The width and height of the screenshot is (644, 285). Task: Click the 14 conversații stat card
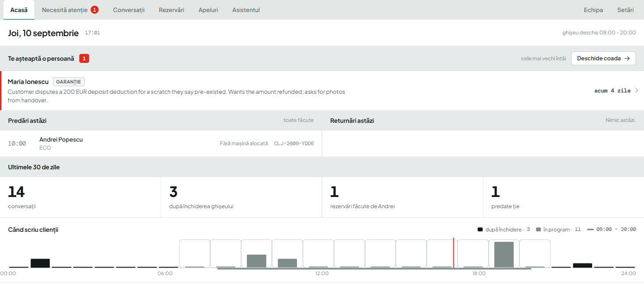coord(80,197)
